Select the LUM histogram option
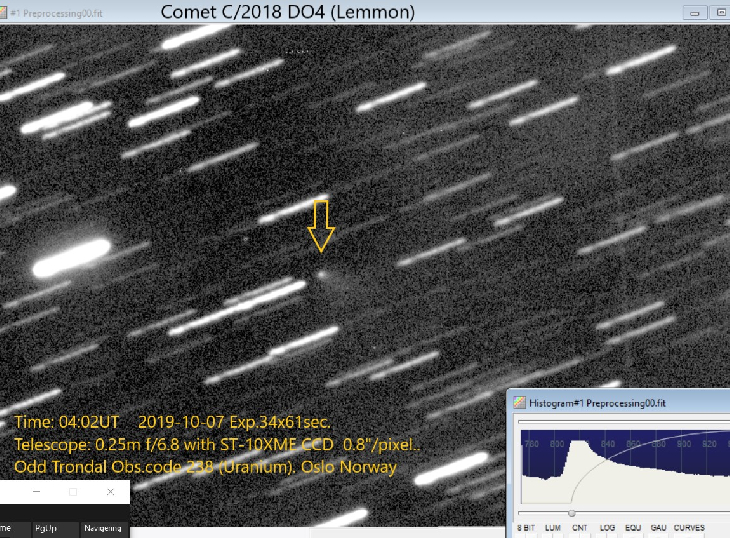The width and height of the screenshot is (730, 538). (551, 528)
